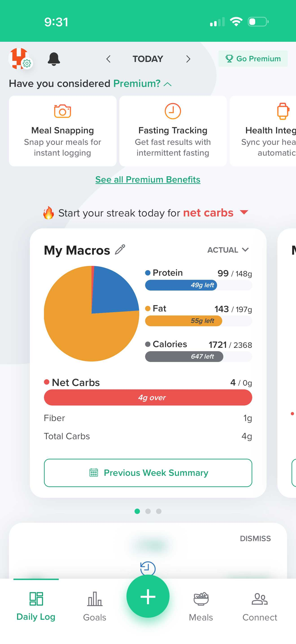Open the net carbs streak dropdown
Image resolution: width=296 pixels, height=644 pixels.
244,212
